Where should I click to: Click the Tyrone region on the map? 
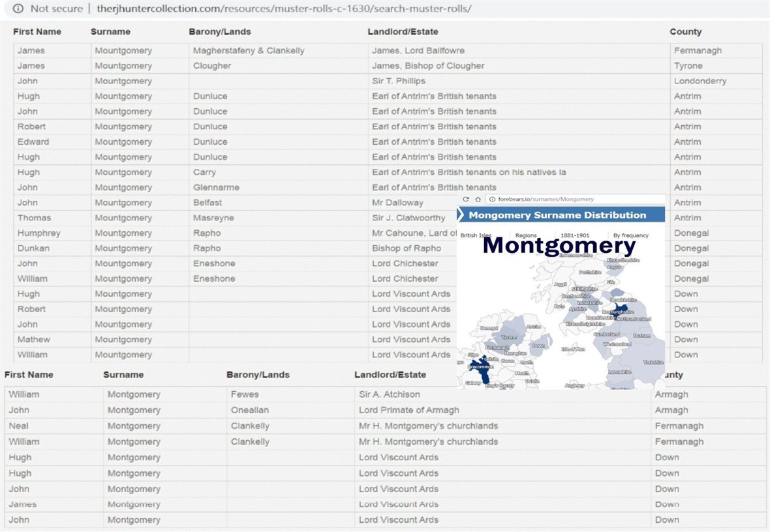tap(508, 337)
